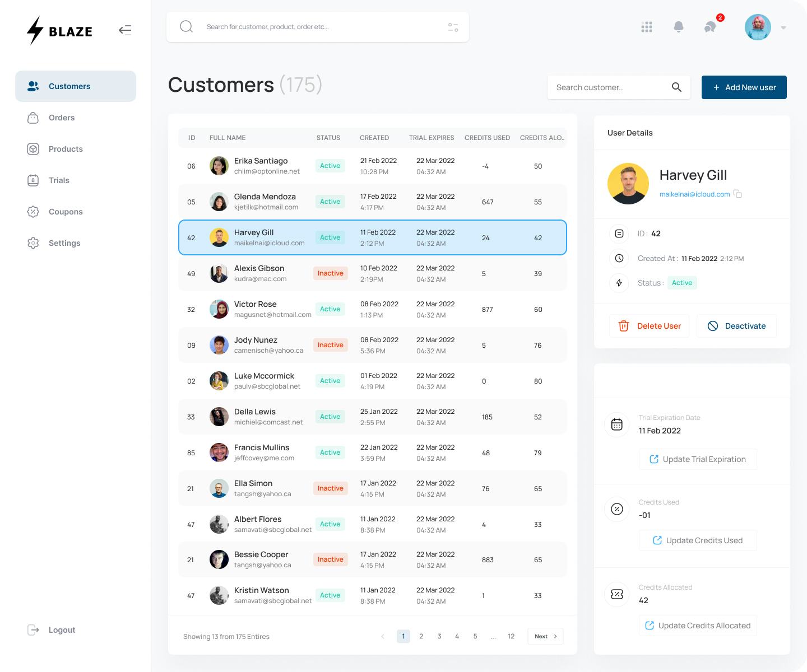This screenshot has width=807, height=672.
Task: Open notifications bell
Action: [678, 26]
